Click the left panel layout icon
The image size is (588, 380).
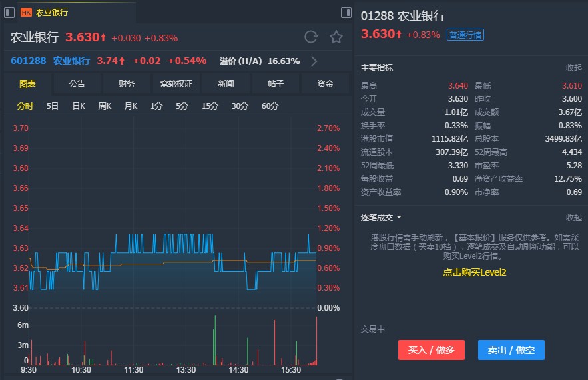[9, 13]
